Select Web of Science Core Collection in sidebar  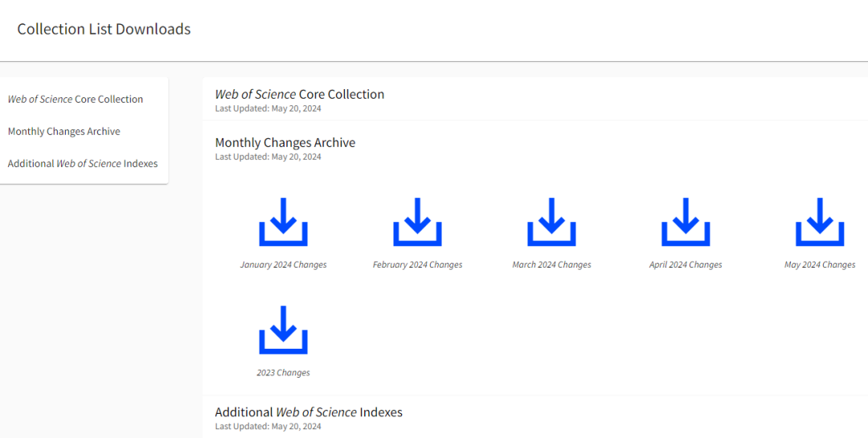(76, 100)
